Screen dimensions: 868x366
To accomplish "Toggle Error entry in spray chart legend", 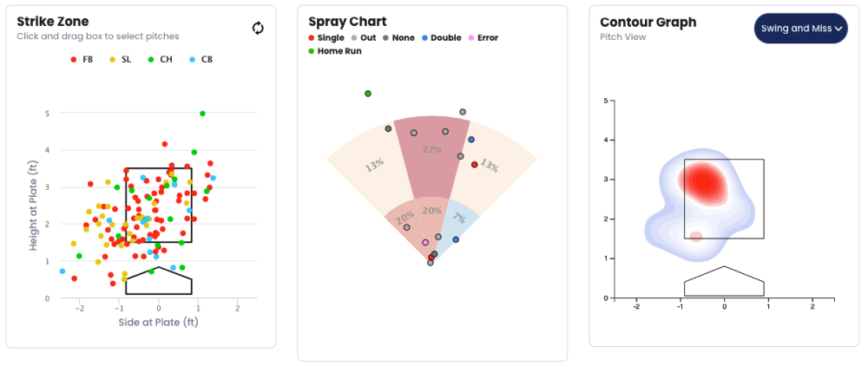I will click(483, 38).
